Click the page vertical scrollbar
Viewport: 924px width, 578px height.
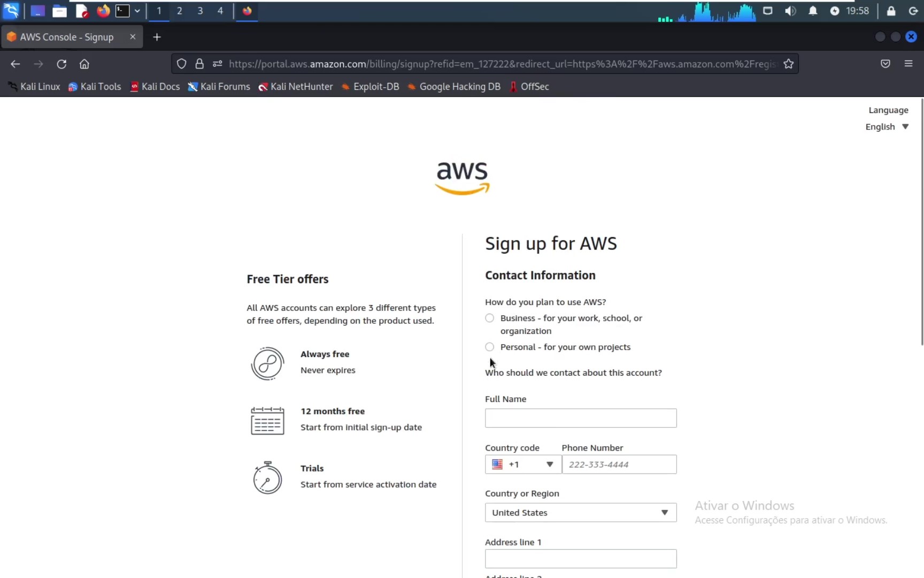(x=922, y=222)
